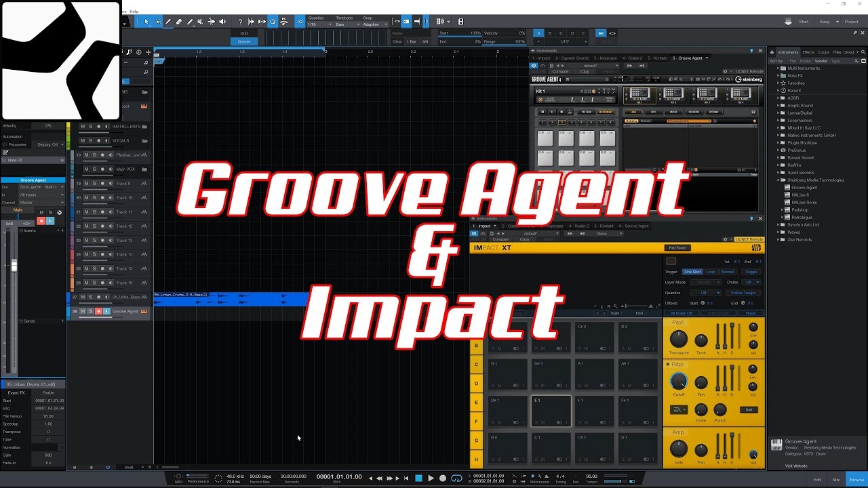Click the Grid quantize mode button

click(x=244, y=33)
